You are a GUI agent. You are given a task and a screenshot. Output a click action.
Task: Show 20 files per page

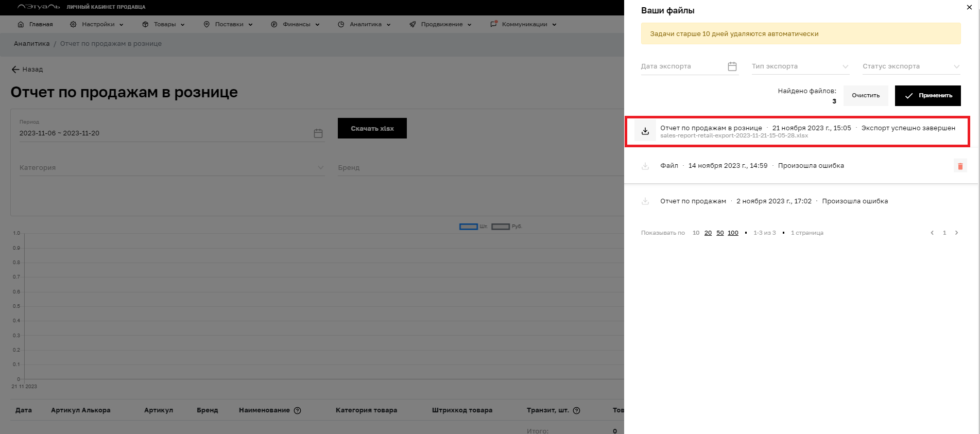tap(708, 233)
